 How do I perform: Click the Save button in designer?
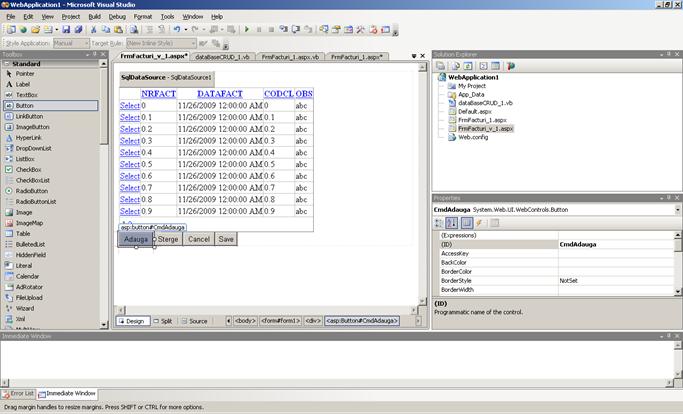point(226,239)
